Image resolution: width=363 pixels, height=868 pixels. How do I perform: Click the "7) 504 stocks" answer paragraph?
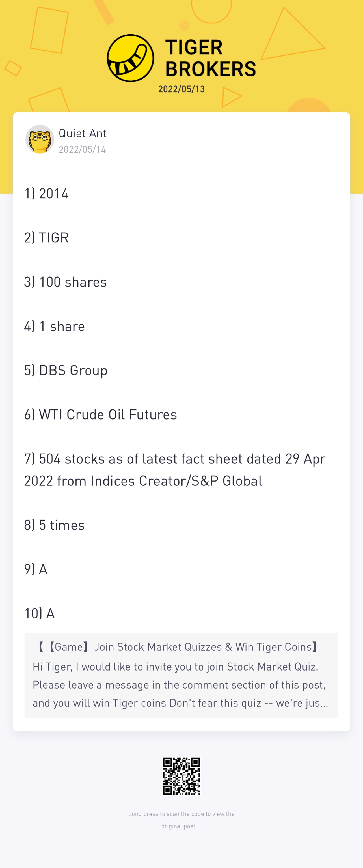pyautogui.click(x=175, y=470)
